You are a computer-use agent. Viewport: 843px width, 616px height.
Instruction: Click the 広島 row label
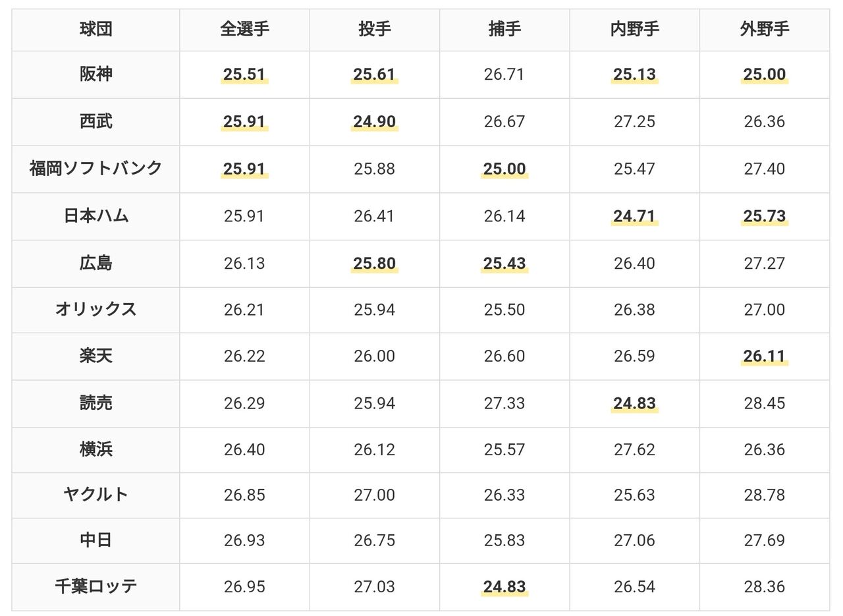click(x=95, y=264)
